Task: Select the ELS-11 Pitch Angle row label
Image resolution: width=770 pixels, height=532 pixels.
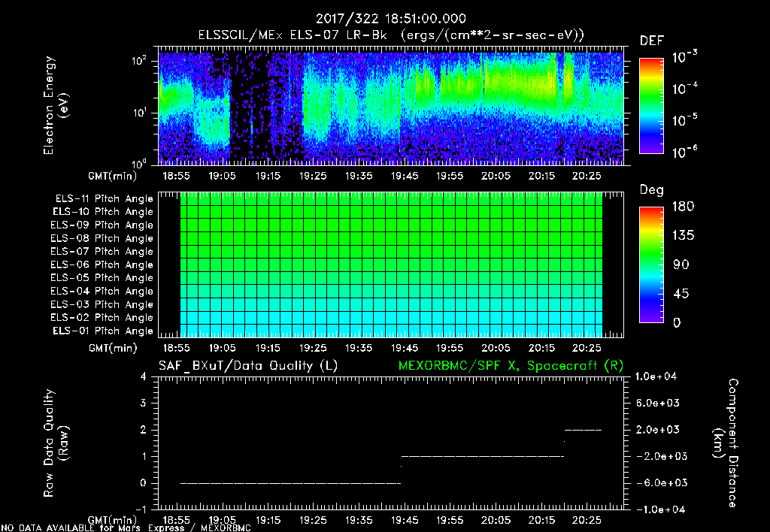Action: tap(104, 199)
